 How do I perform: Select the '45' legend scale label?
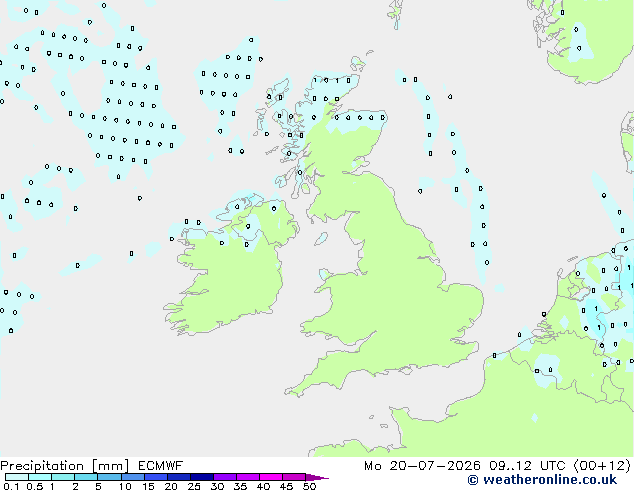pos(286,486)
